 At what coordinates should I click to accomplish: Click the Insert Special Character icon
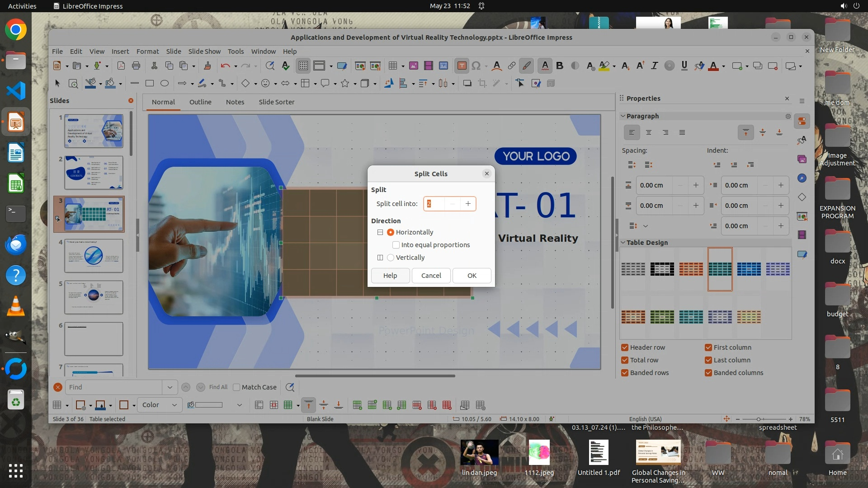476,66
